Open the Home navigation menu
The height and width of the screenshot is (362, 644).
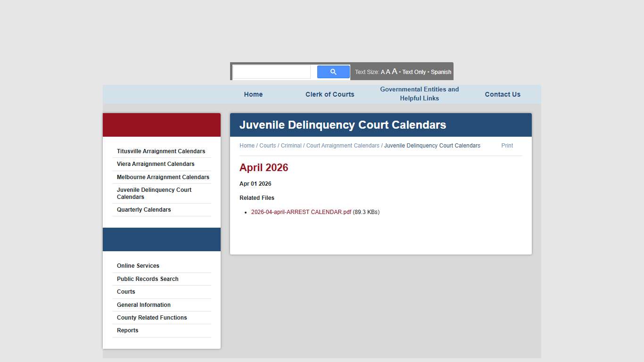[x=253, y=94]
